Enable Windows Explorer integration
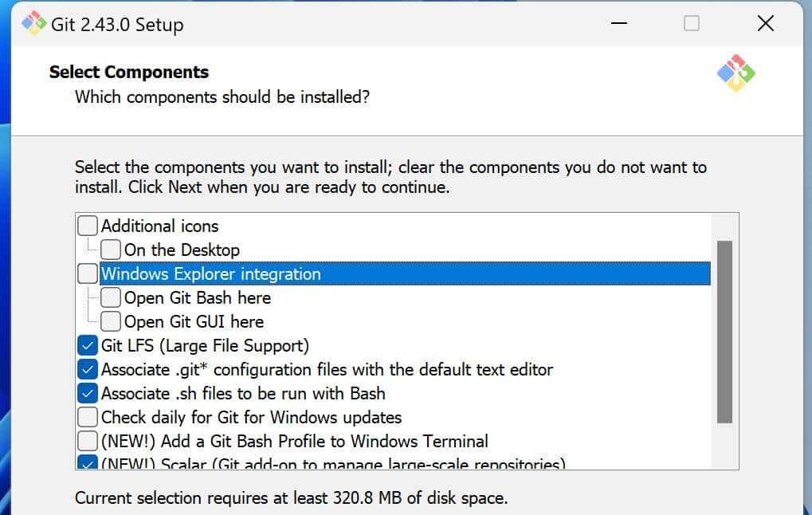 (87, 273)
